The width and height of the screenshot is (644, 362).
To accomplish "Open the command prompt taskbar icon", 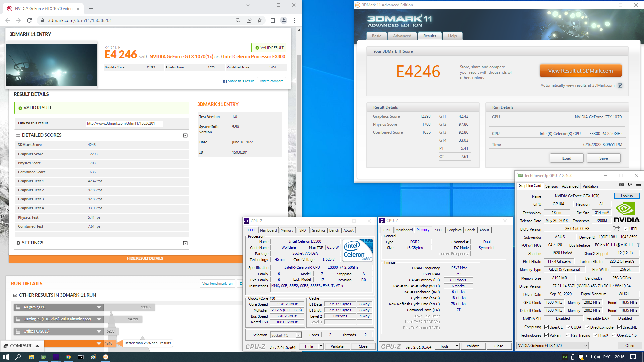I will point(81,357).
